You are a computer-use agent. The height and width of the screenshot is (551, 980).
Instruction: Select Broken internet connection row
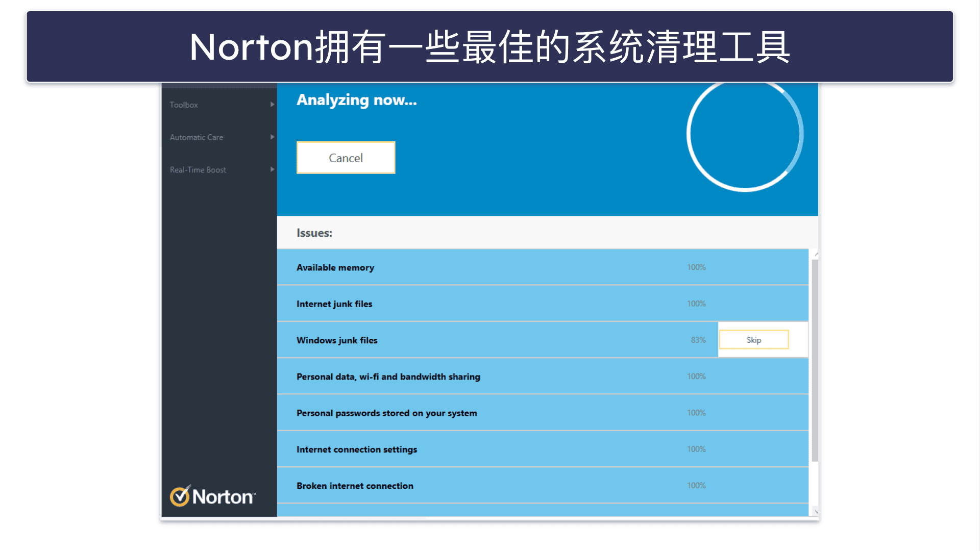pos(543,486)
